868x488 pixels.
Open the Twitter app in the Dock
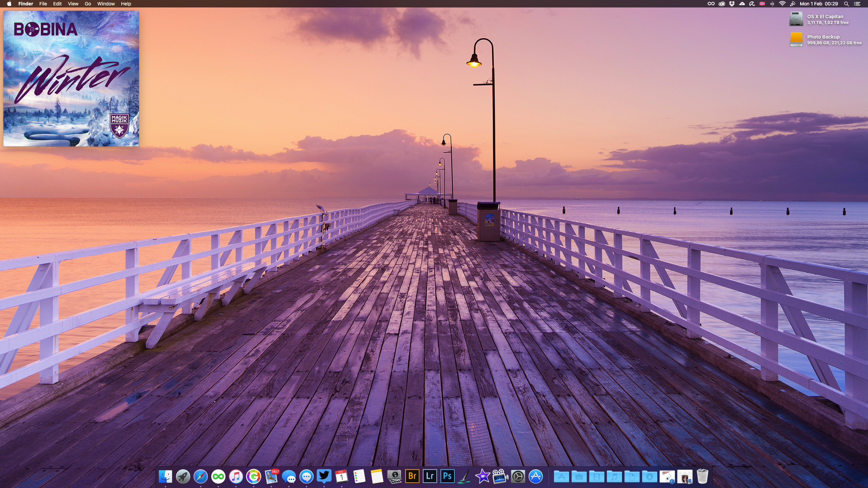[x=324, y=476]
